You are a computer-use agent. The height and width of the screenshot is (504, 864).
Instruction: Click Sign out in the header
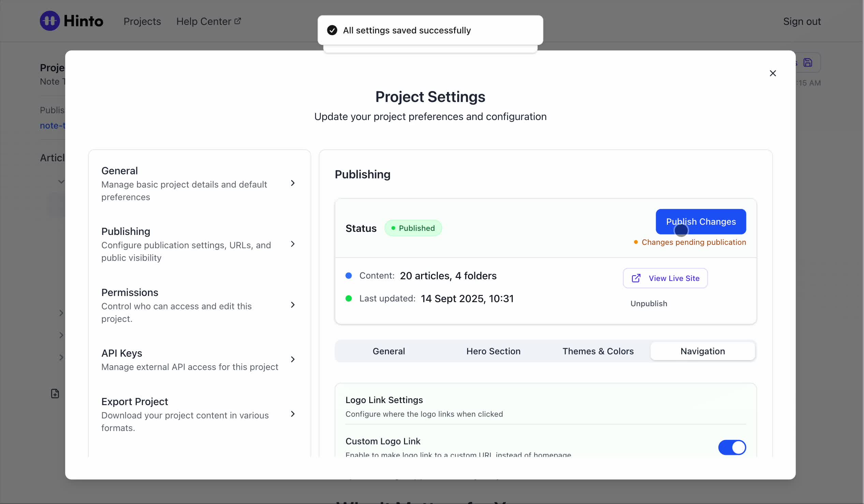(x=801, y=21)
